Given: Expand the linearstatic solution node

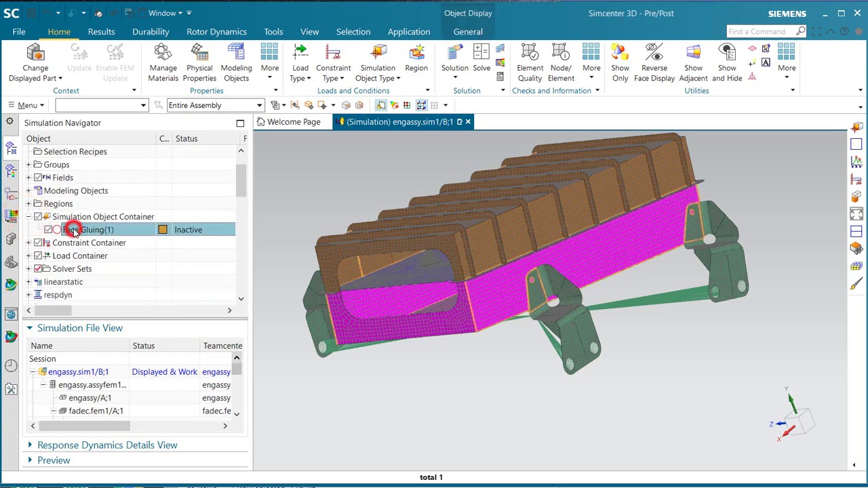Looking at the screenshot, I should coord(28,282).
